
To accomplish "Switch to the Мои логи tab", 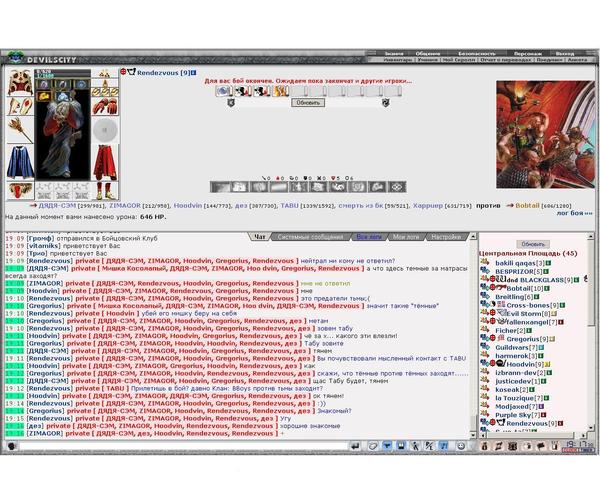I will (x=406, y=237).
